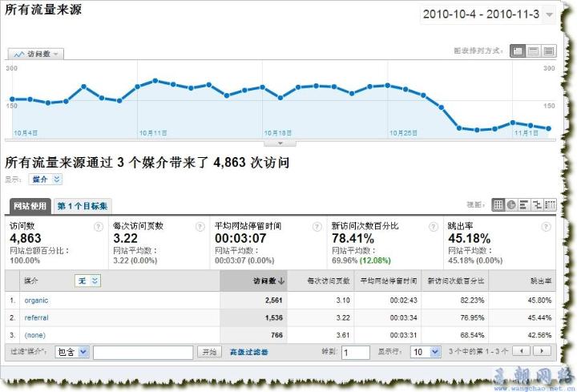Toggle daily graph interval button
577x392 pixels.
(518, 51)
